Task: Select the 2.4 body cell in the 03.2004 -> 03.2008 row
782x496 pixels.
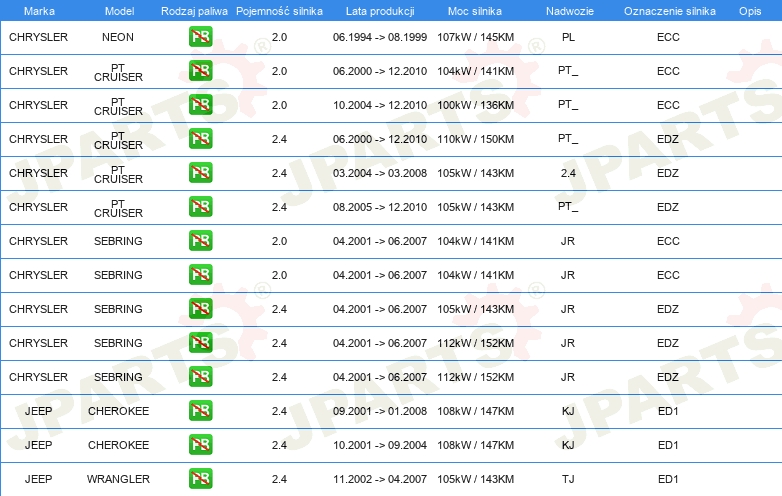Action: click(x=568, y=173)
